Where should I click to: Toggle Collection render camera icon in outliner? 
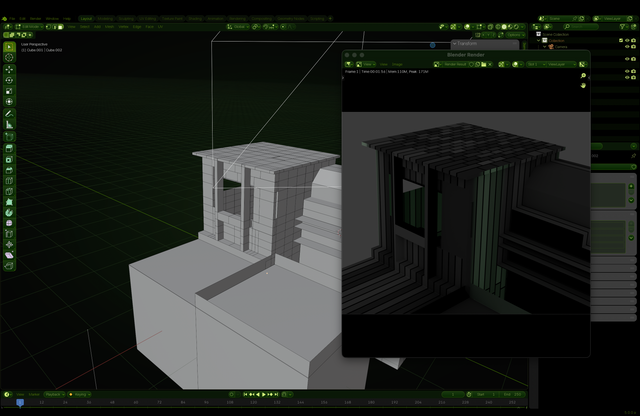(633, 40)
